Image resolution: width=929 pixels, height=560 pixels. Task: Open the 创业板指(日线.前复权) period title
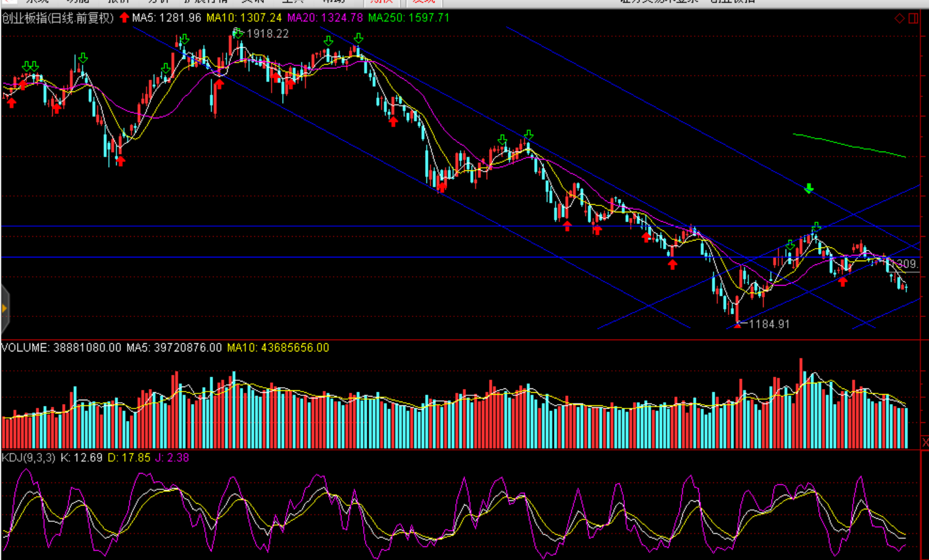point(58,18)
